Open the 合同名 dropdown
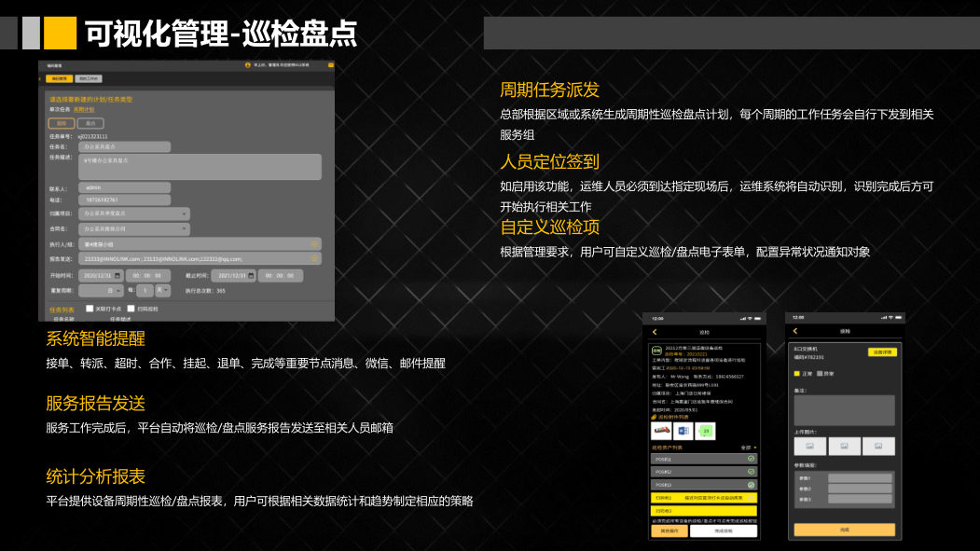 click(184, 229)
